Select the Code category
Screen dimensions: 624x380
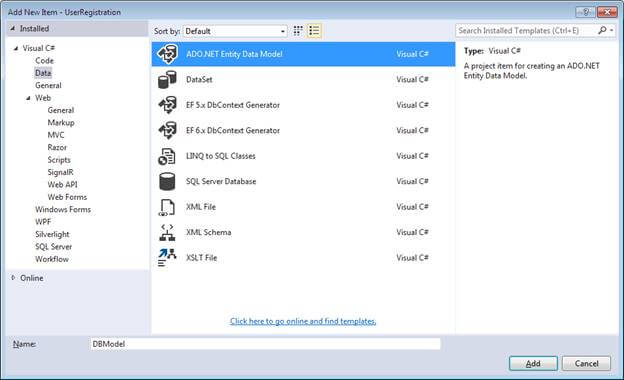[44, 60]
